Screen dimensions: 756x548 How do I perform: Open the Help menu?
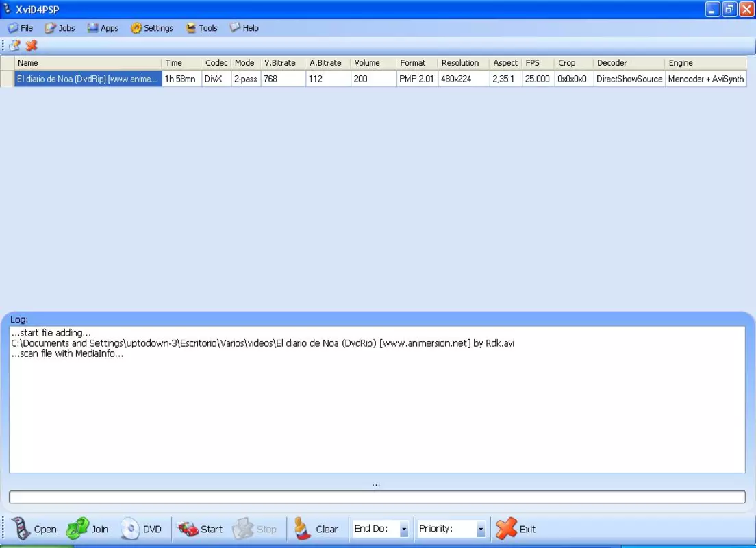pos(244,28)
